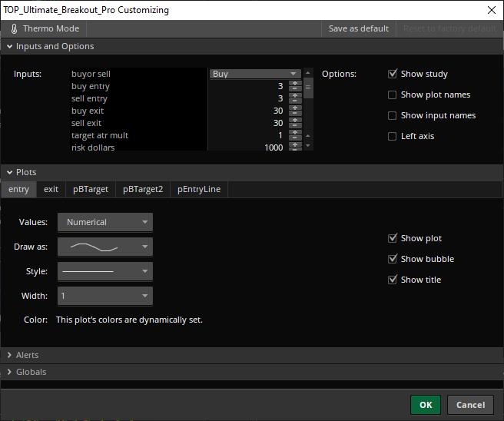This screenshot has width=504, height=421.
Task: Uncheck the Show study checkbox
Action: coord(393,75)
